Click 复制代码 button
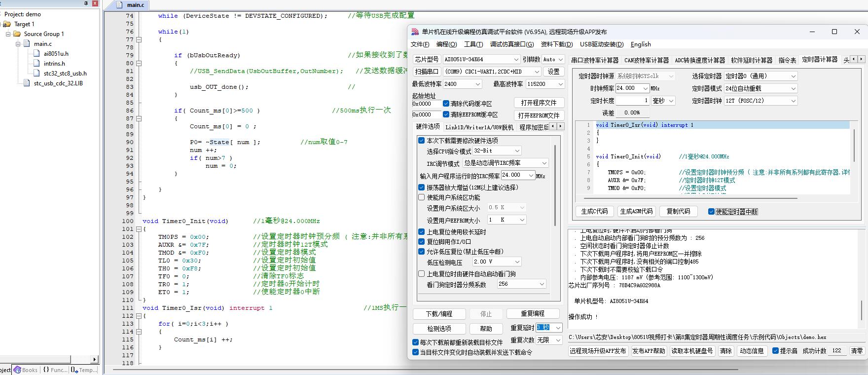 pyautogui.click(x=678, y=211)
